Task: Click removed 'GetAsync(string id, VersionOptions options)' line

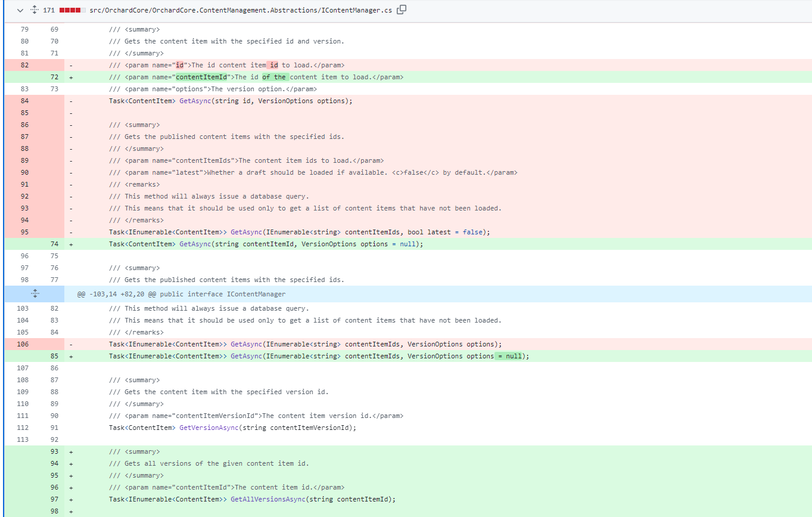Action: 231,101
